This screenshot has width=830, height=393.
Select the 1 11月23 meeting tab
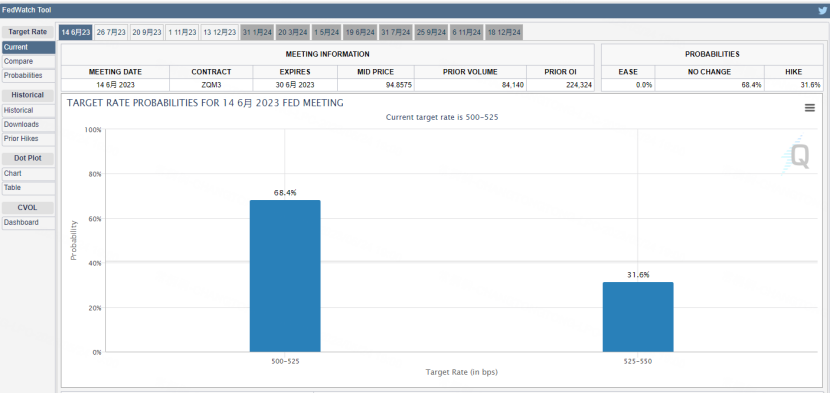pos(182,32)
